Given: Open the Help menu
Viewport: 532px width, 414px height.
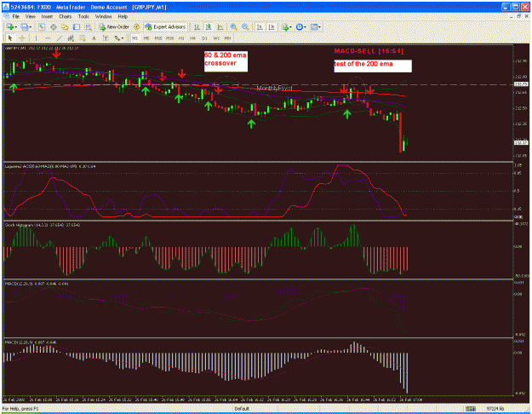Looking at the screenshot, I should tap(123, 16).
